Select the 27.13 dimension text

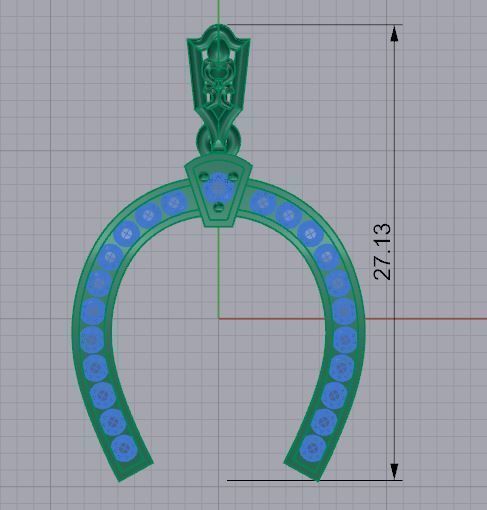tap(382, 252)
